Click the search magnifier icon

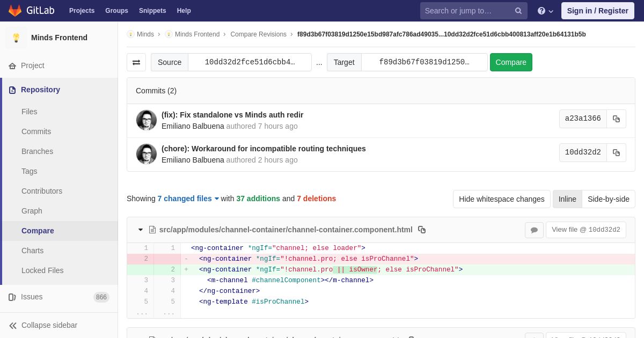[518, 11]
